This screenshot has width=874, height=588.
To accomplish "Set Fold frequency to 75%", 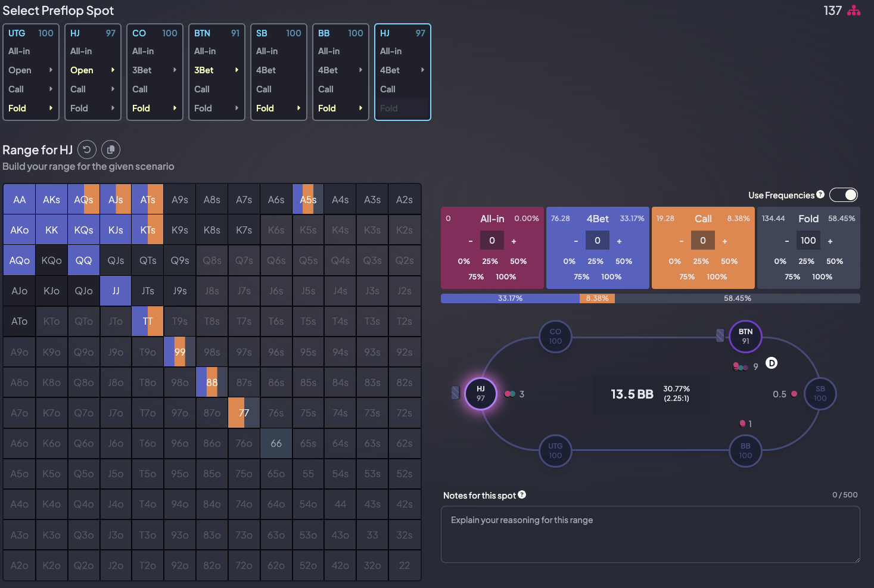I will pos(792,276).
